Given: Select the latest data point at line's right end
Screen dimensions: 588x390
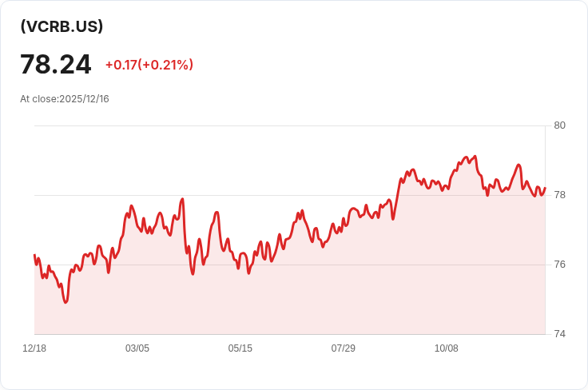Looking at the screenshot, I should (545, 189).
